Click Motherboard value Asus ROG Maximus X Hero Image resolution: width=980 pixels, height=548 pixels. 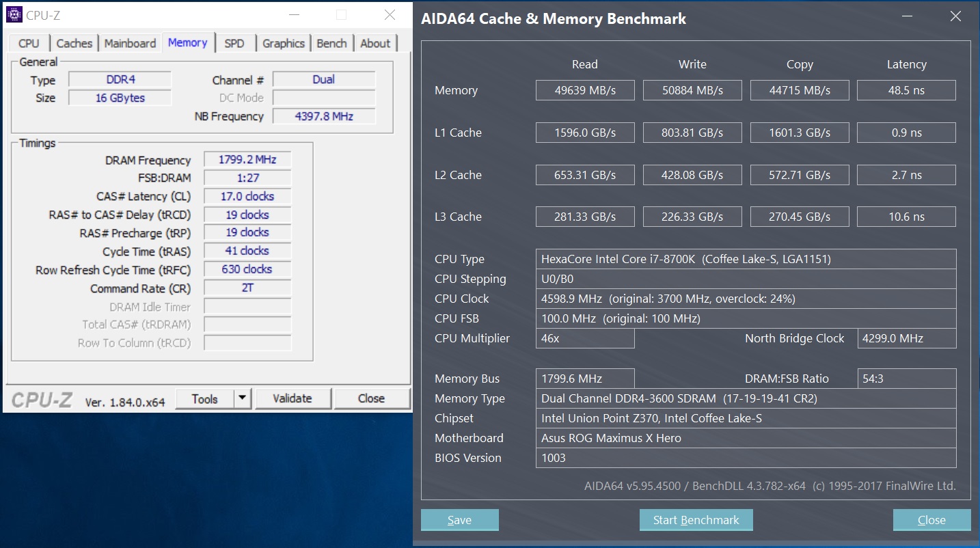(746, 438)
